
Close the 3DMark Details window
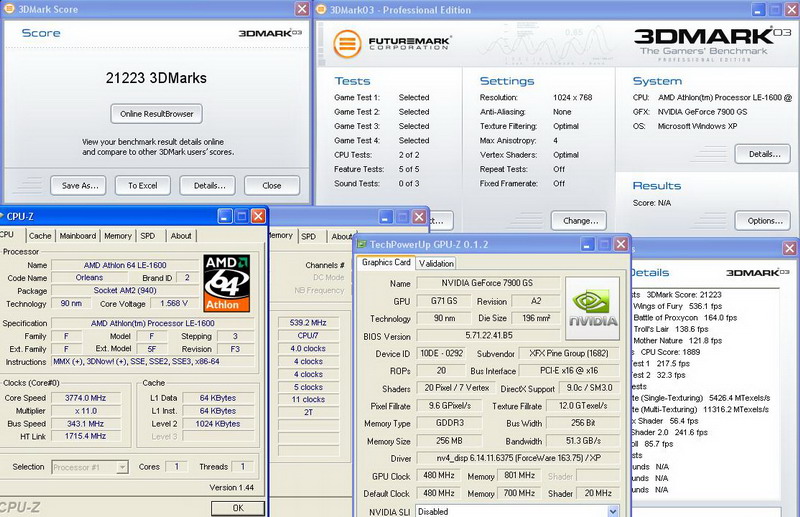(790, 249)
